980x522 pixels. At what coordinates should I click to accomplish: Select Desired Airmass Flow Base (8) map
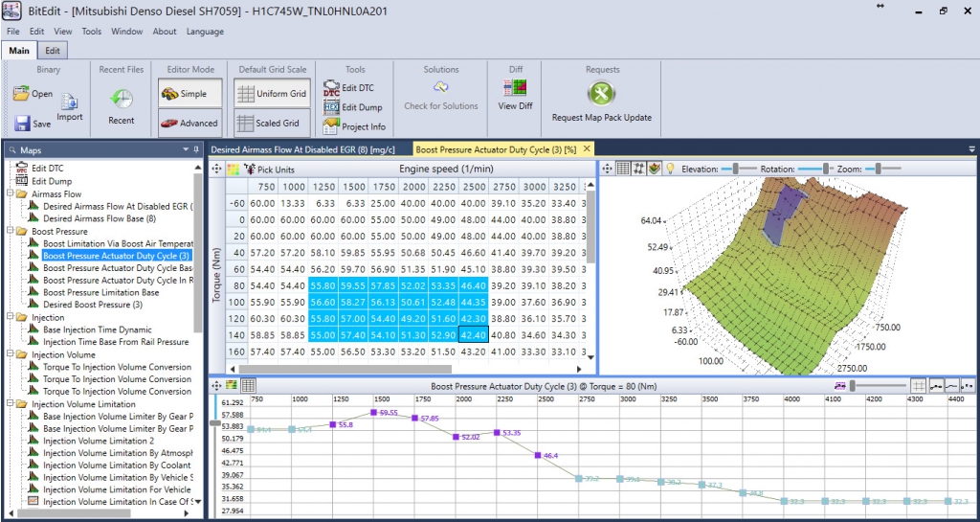(100, 218)
